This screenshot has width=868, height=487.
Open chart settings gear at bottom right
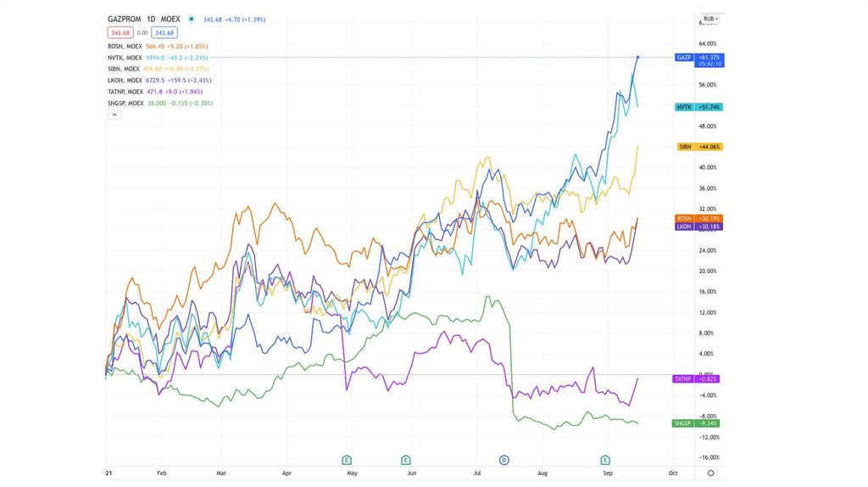pyautogui.click(x=710, y=472)
